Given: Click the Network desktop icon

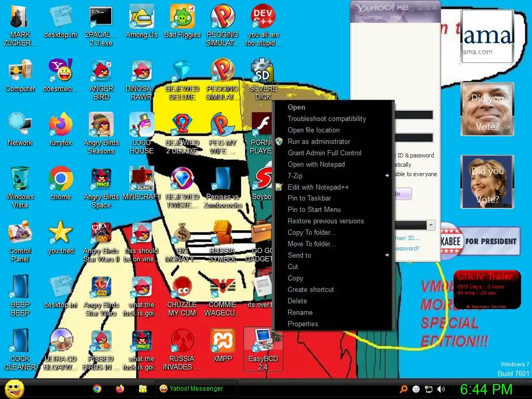Looking at the screenshot, I should tap(20, 130).
